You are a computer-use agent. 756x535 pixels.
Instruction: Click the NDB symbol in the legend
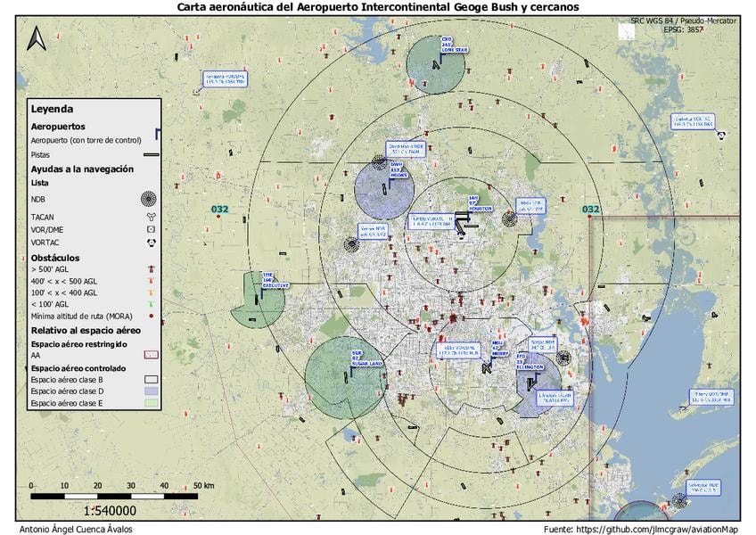(150, 199)
